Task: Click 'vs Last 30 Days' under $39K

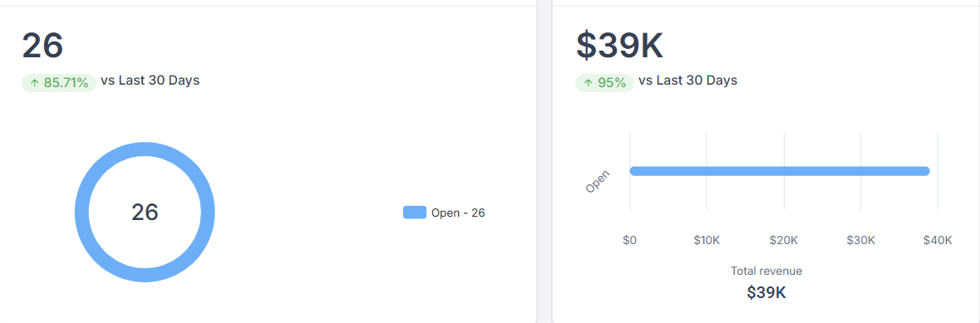Action: pos(688,80)
